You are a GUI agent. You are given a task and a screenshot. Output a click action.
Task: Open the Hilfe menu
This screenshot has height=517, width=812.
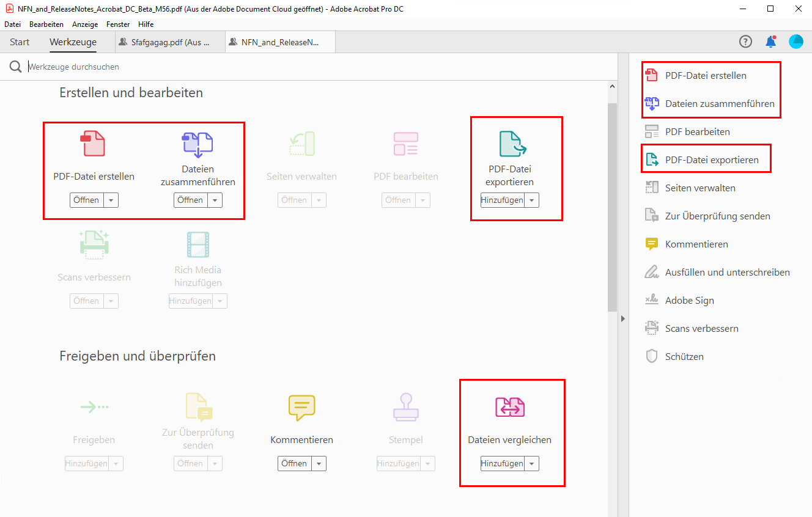tap(146, 24)
